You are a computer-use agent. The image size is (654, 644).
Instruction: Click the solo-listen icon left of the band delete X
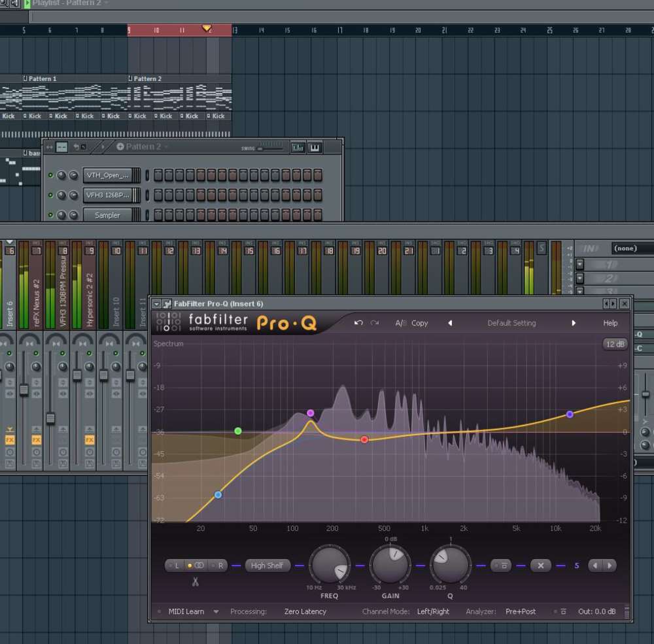[x=501, y=565]
